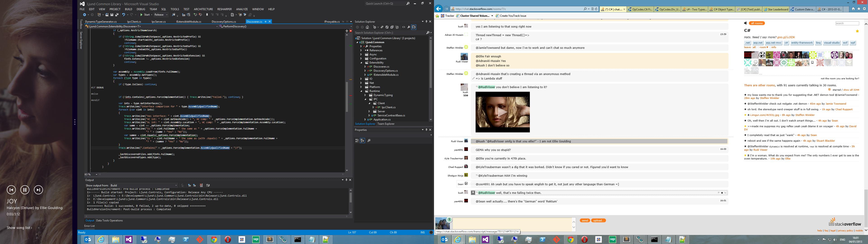Click the chat room search field
This screenshot has width=868, height=244.
tap(847, 23)
